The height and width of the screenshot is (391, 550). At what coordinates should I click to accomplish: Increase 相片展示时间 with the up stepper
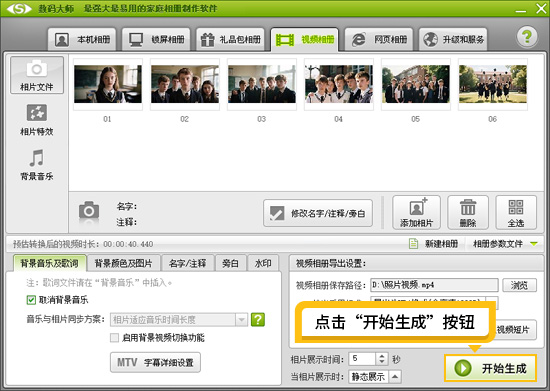coord(382,356)
